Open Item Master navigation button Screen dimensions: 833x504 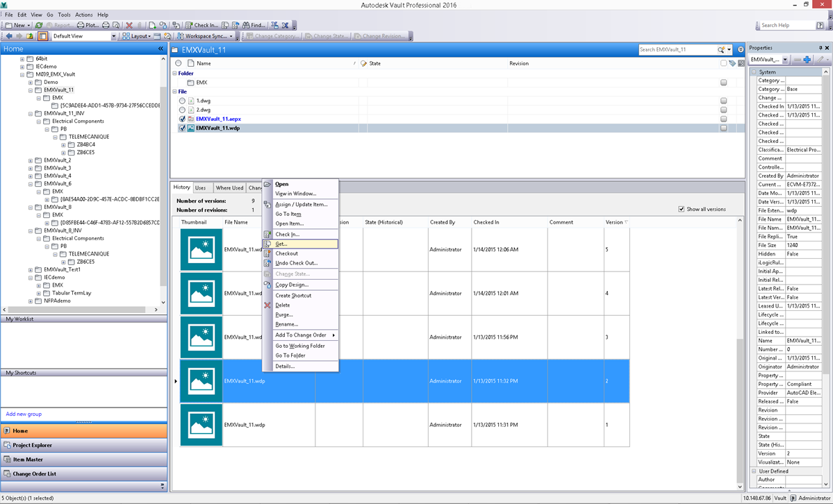point(84,460)
